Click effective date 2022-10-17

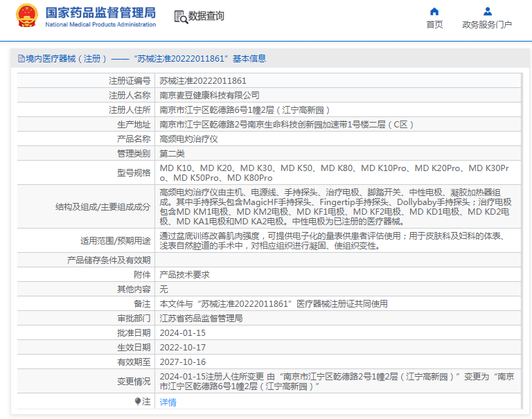click(x=183, y=348)
